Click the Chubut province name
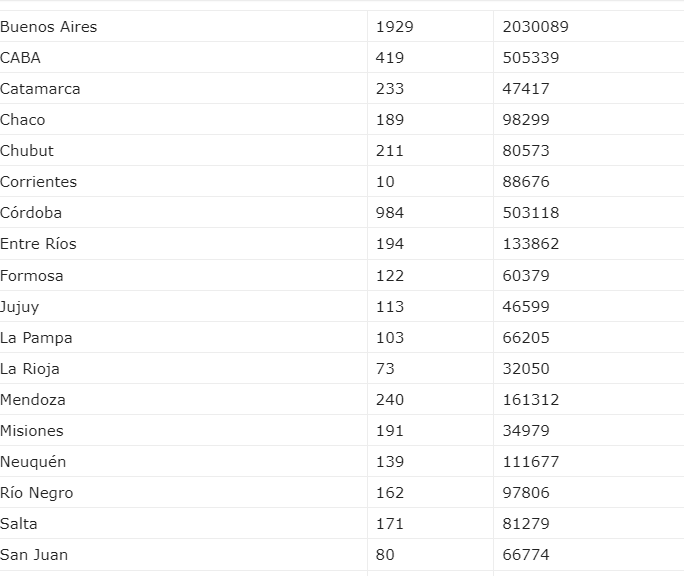Viewport: 684px width, 576px height. pyautogui.click(x=27, y=151)
